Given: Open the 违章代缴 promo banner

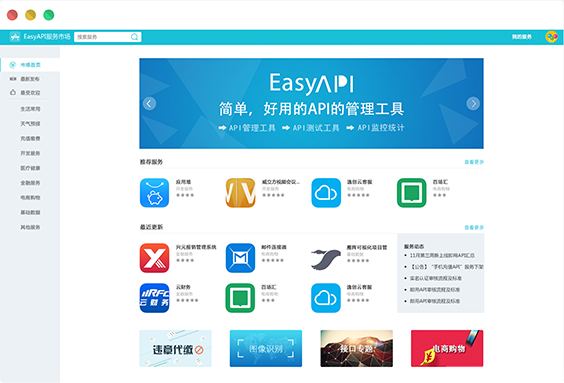Looking at the screenshot, I should pyautogui.click(x=176, y=348).
